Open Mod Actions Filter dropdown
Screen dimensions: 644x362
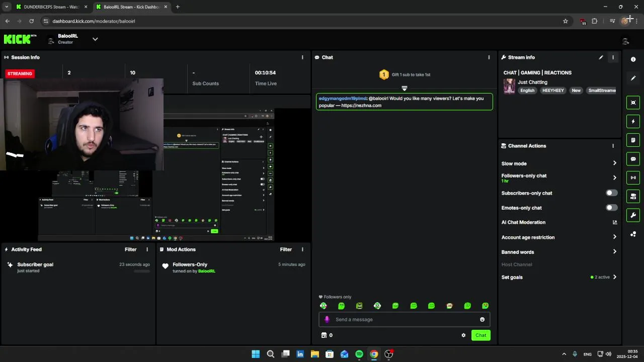tap(286, 249)
